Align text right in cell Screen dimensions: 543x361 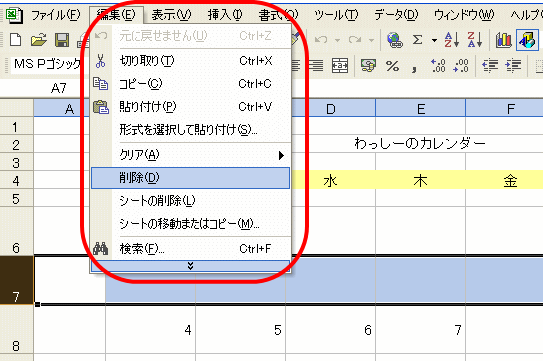point(316,65)
